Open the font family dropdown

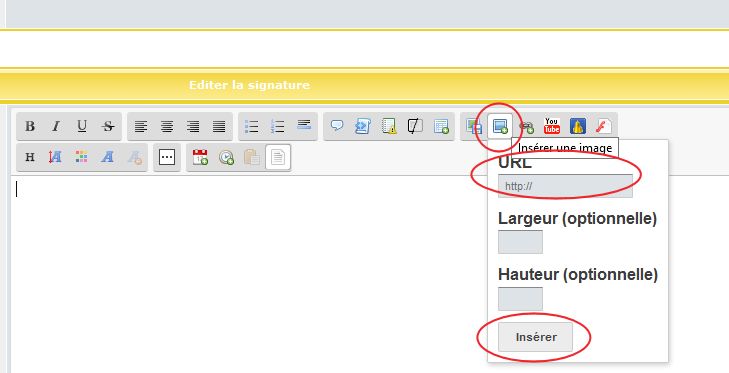pos(107,157)
